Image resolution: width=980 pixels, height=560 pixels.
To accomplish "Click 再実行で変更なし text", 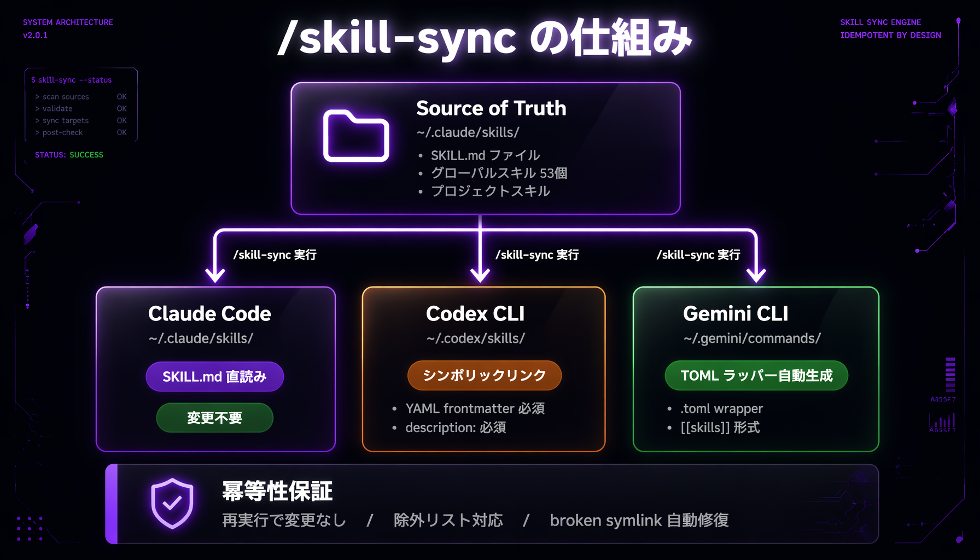I will [x=284, y=520].
